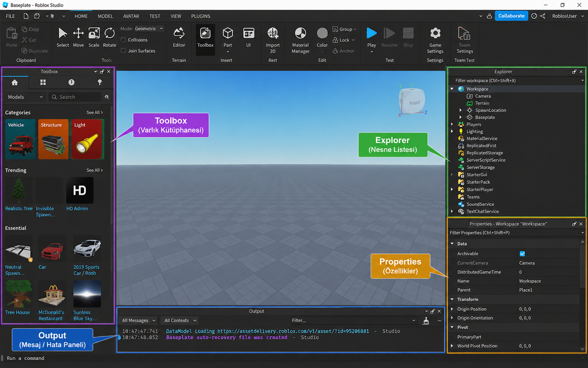The image size is (588, 368).
Task: Select Camera in the Explorer tree
Action: point(483,96)
